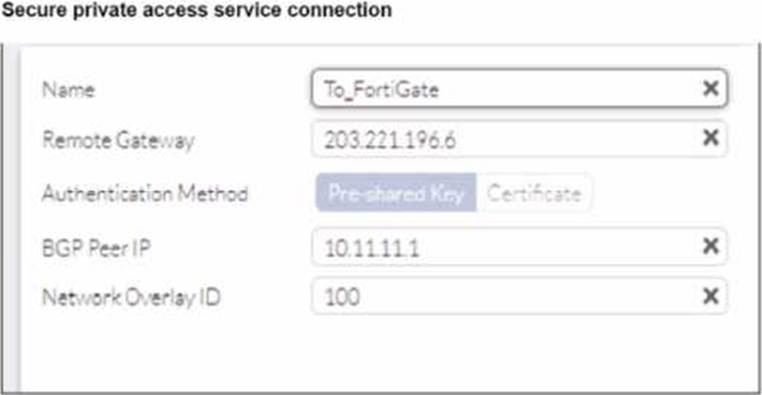Click the Remote Gateway label
762x395 pixels.
click(x=119, y=141)
